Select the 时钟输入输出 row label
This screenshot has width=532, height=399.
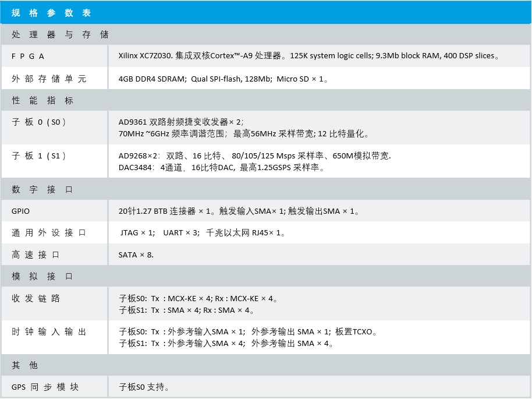pos(49,332)
